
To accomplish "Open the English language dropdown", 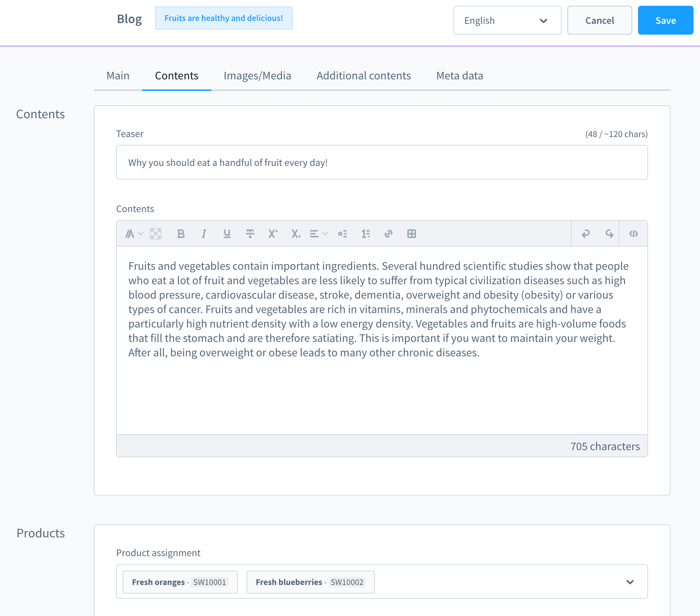I will 507,20.
